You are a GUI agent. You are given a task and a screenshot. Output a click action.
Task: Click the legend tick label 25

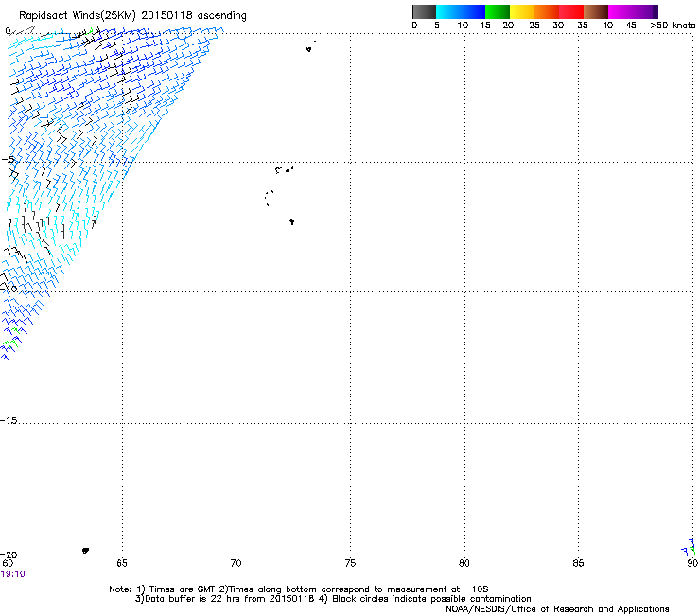click(534, 26)
